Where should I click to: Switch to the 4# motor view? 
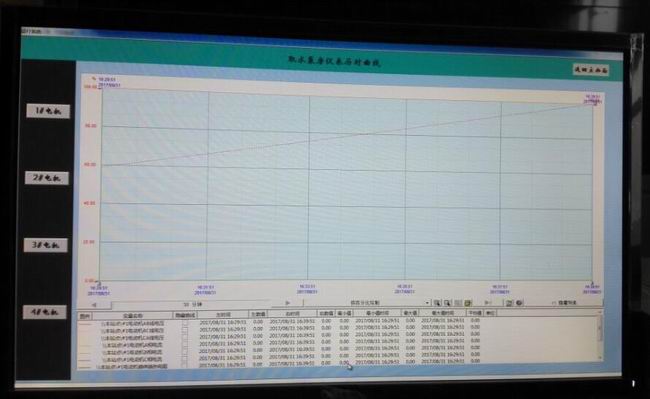[44, 312]
